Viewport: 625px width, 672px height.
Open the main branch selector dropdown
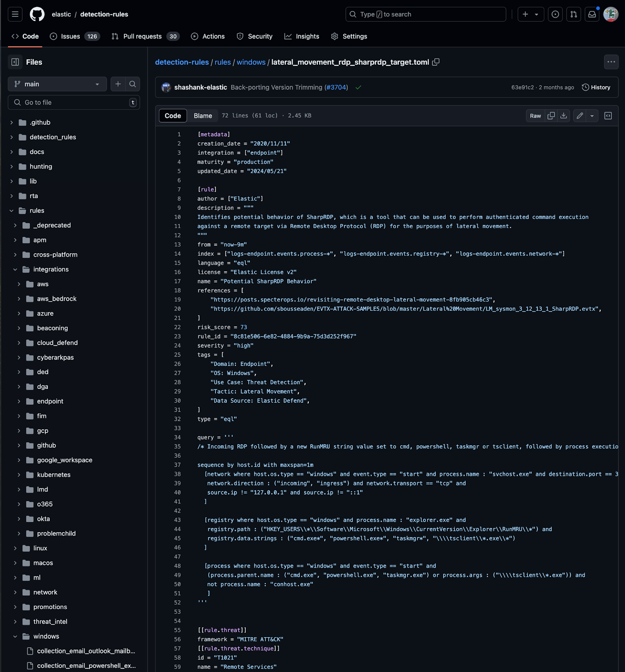click(x=57, y=84)
